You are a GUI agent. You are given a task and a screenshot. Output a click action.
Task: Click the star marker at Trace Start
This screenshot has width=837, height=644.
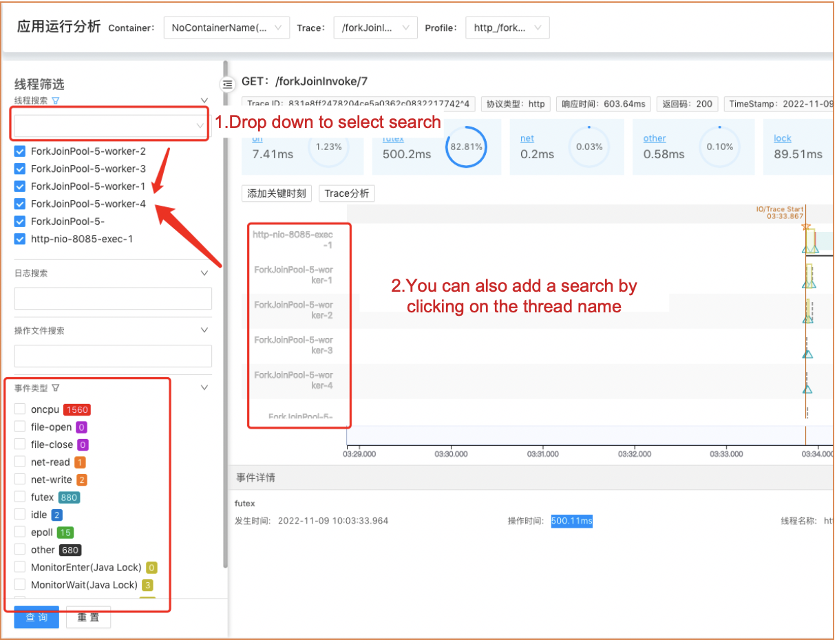(x=806, y=227)
